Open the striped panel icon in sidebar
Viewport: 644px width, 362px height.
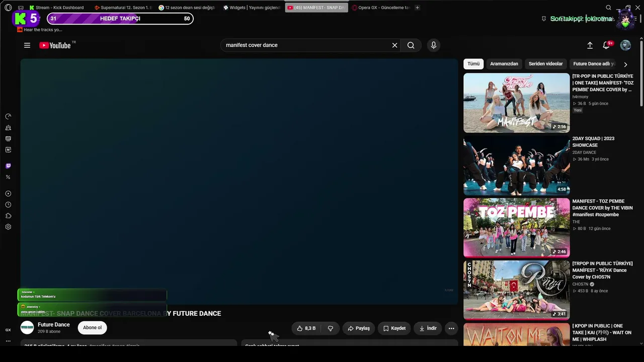[8, 139]
